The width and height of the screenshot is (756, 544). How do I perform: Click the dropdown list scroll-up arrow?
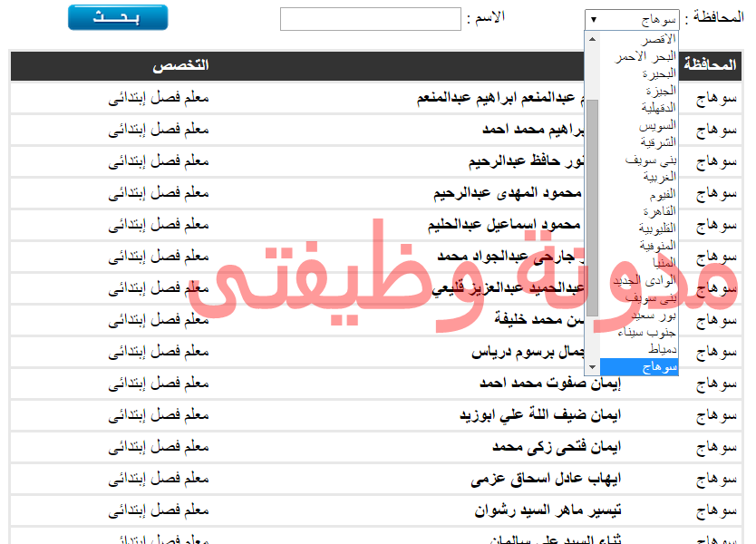593,39
